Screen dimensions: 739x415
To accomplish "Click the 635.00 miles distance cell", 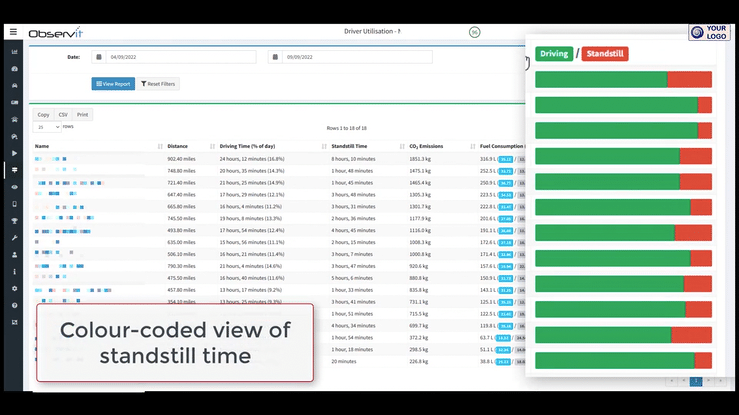I will [x=181, y=243].
